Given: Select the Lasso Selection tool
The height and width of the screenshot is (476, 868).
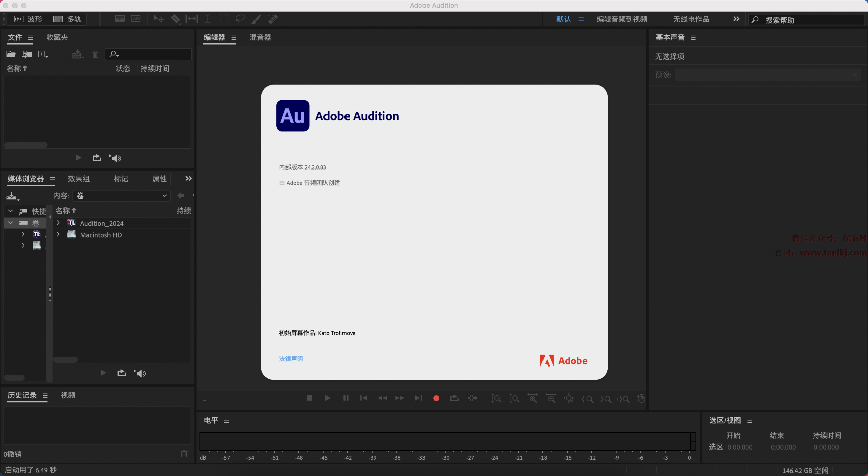Looking at the screenshot, I should (x=240, y=19).
